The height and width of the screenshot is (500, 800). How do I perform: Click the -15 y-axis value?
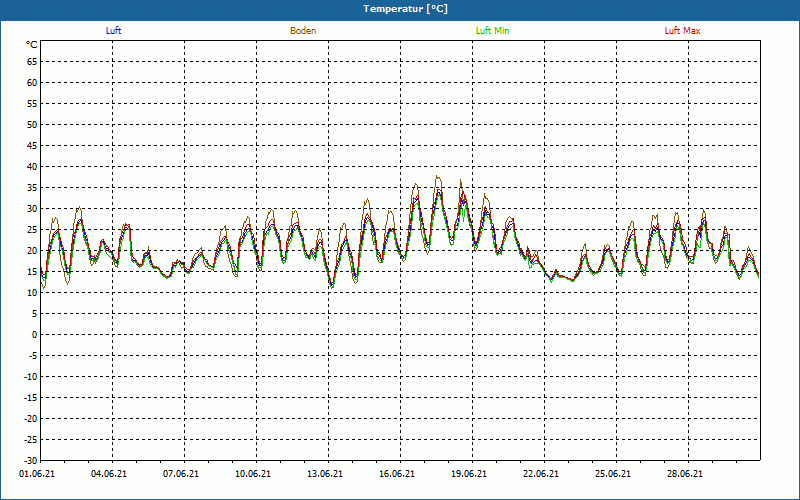tap(31, 397)
